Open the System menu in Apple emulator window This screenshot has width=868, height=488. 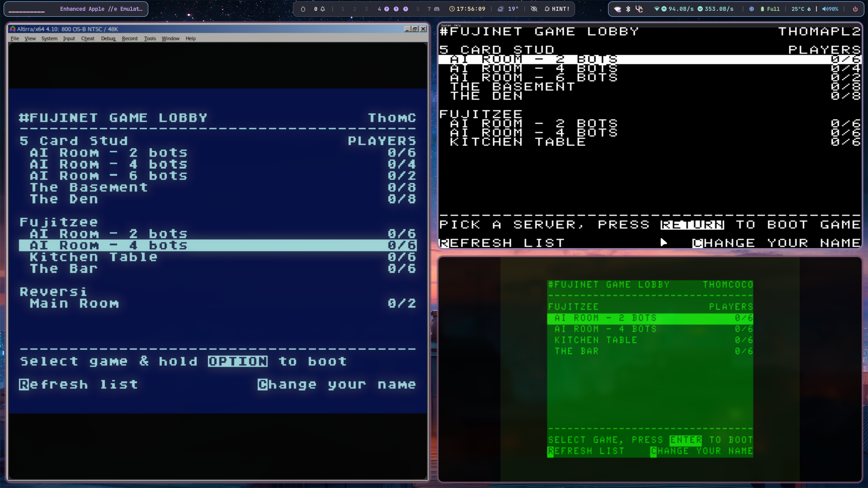[446, 25]
